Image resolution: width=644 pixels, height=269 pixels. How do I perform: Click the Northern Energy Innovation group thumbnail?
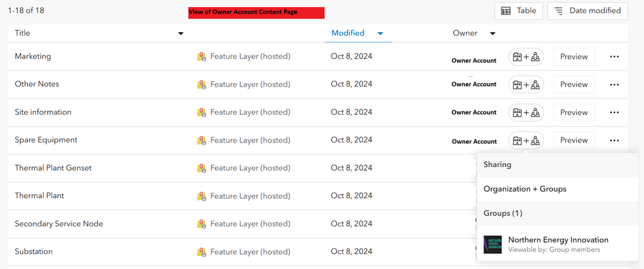(493, 244)
